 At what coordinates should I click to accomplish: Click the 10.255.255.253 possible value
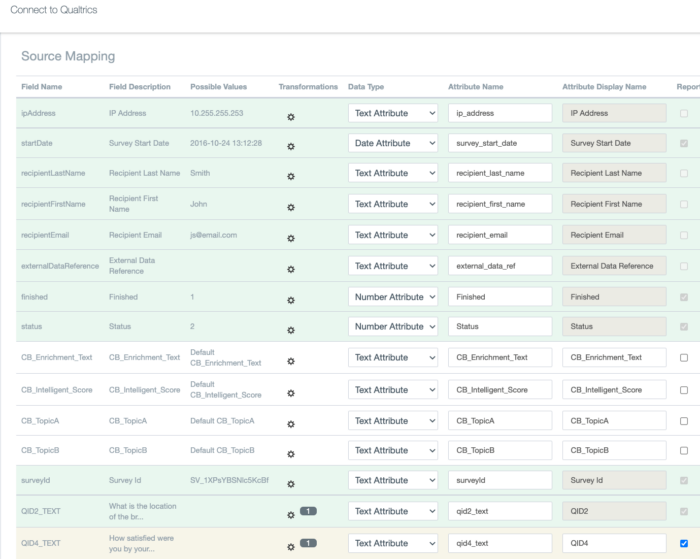click(217, 113)
